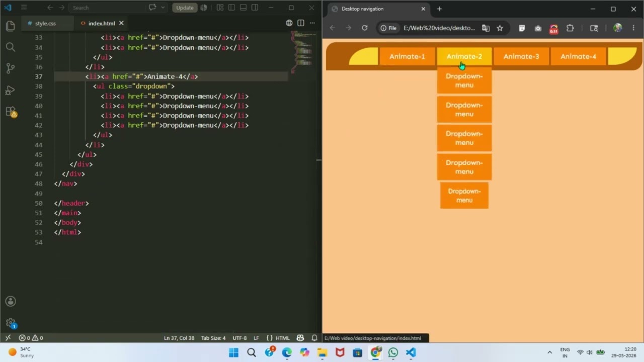Open the Copilot status icon in status bar

click(300, 338)
